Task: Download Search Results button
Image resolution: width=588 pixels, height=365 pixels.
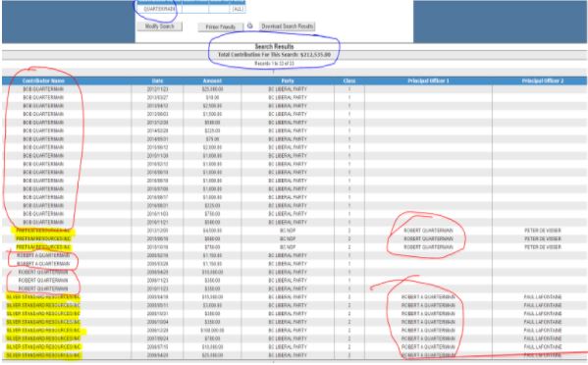Action: pyautogui.click(x=287, y=26)
